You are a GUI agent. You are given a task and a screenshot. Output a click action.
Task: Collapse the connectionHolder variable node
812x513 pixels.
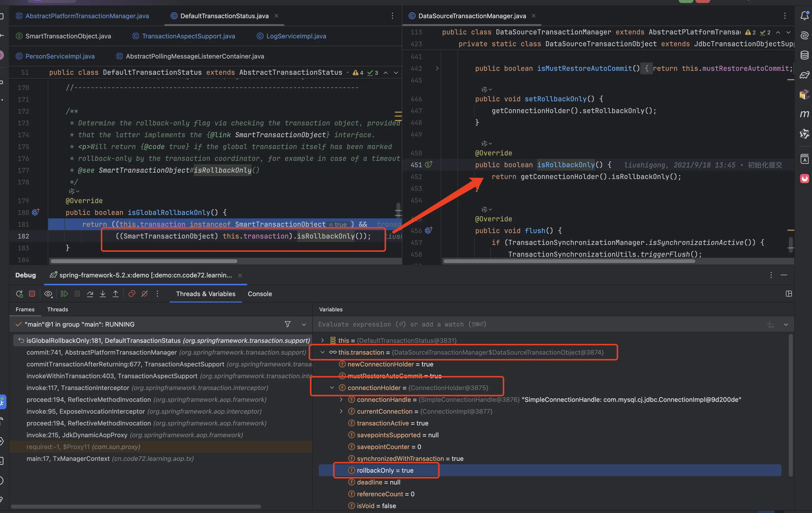click(332, 388)
